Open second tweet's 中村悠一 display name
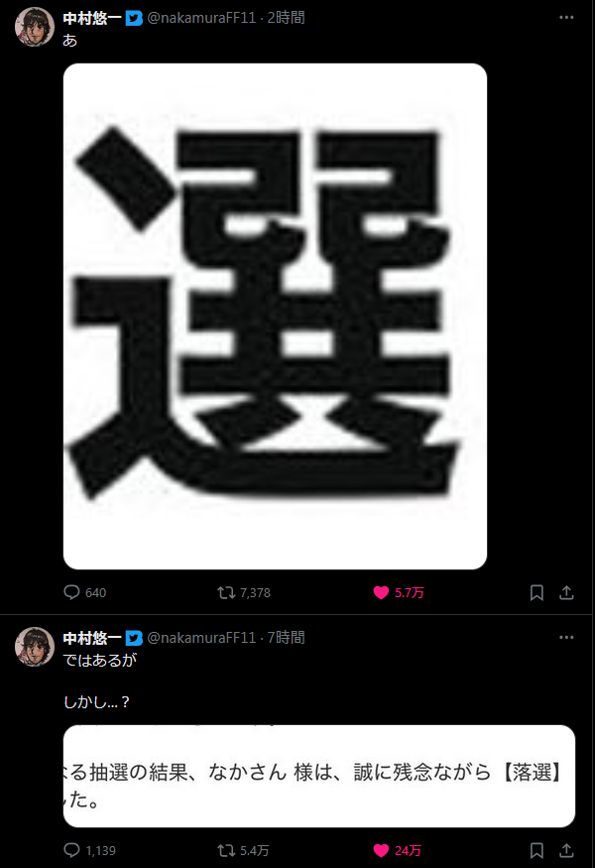595x868 pixels. 92,638
